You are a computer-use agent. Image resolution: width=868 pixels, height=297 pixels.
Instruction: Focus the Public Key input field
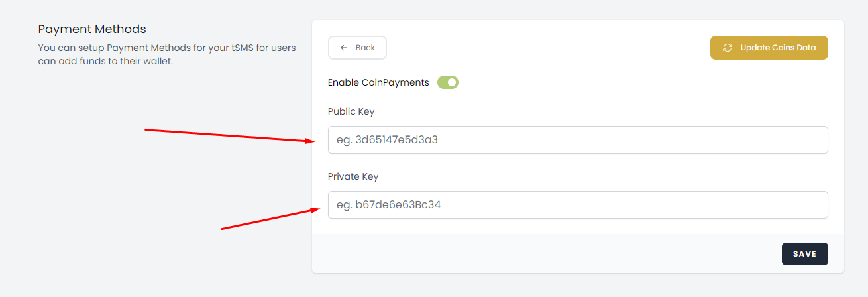tap(578, 140)
